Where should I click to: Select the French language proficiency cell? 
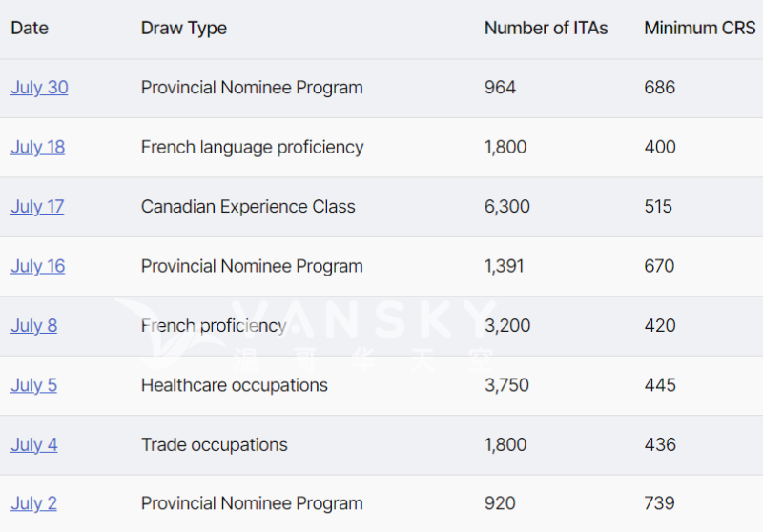coord(252,147)
